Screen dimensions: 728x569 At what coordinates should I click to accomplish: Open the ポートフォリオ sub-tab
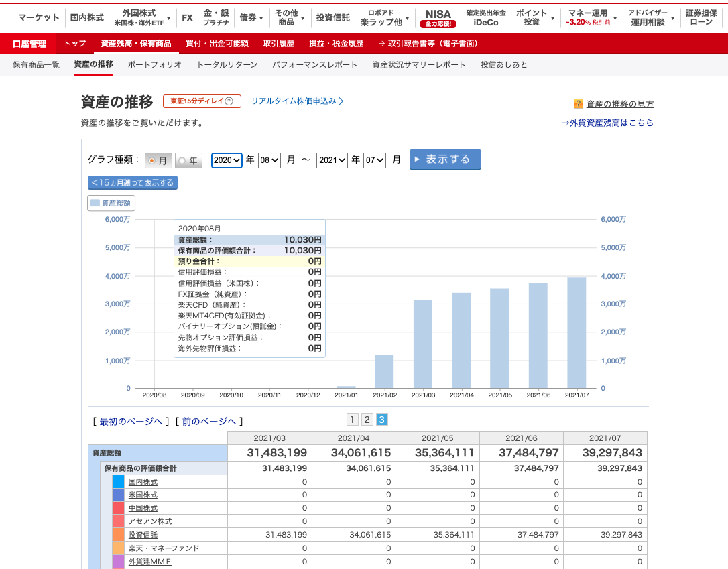tap(155, 64)
